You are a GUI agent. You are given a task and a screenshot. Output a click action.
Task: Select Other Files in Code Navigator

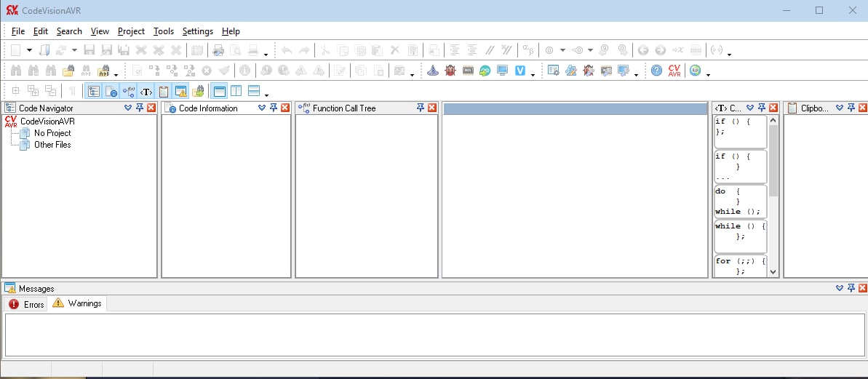[52, 145]
